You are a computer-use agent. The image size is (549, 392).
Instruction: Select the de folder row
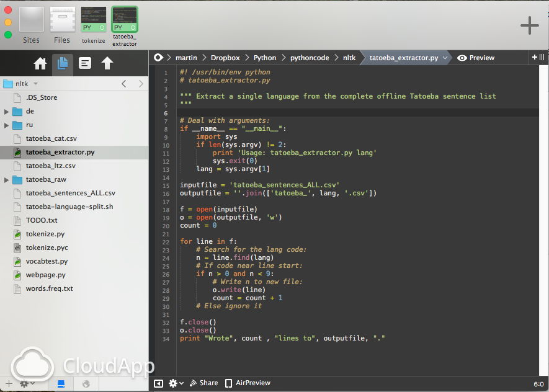(x=74, y=111)
